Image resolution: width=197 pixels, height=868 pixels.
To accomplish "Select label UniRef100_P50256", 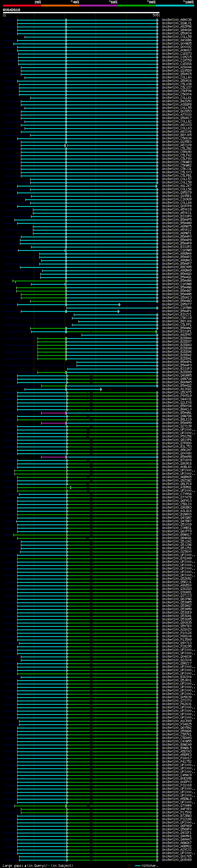I will pos(177,436).
